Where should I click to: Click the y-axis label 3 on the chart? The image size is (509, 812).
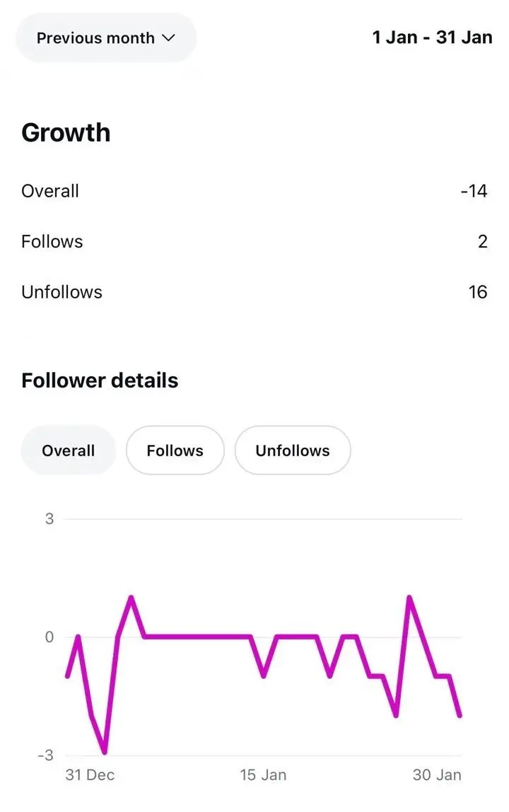(49, 519)
